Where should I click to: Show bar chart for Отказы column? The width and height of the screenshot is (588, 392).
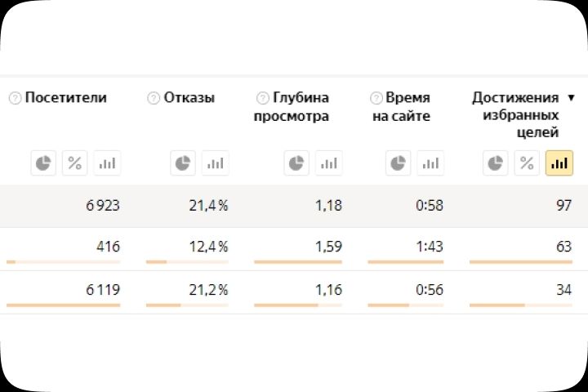pos(215,163)
